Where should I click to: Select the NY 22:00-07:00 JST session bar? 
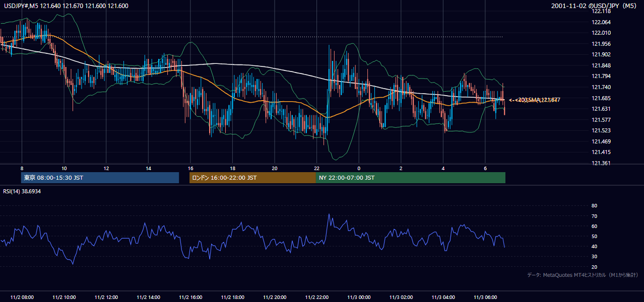pyautogui.click(x=411, y=178)
